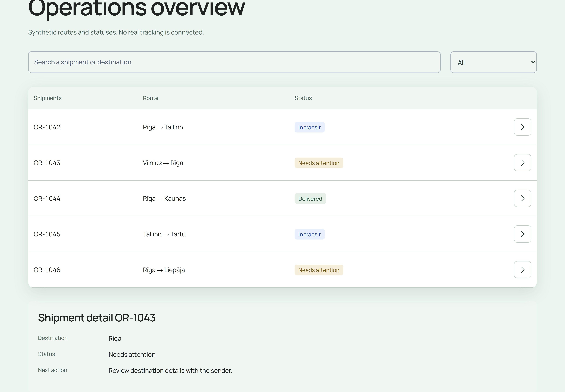Click the Next action label

(x=53, y=370)
